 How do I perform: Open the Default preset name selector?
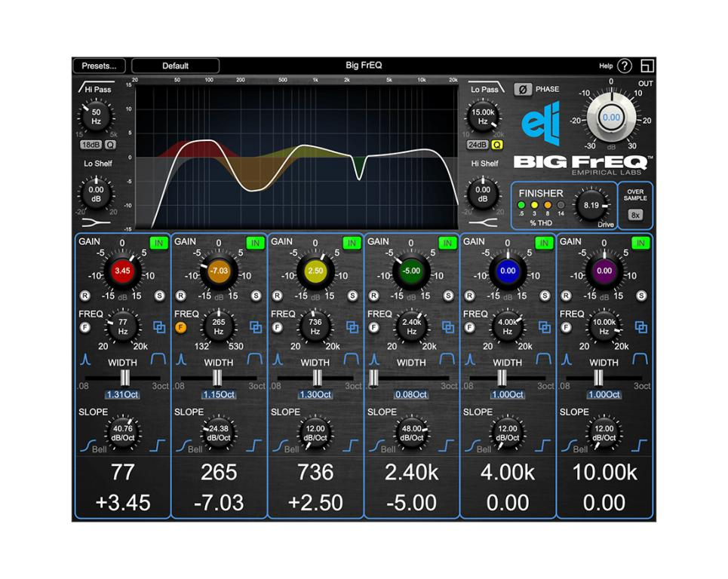175,66
